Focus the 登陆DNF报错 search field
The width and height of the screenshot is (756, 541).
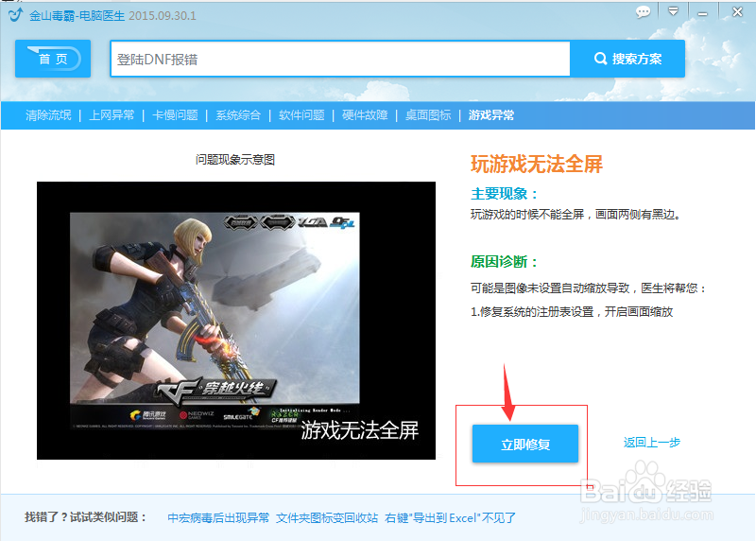coord(340,59)
